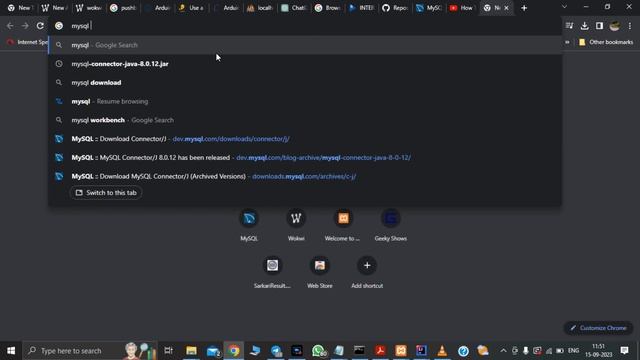The image size is (640, 360).
Task: Switch to the GitHub Repo tab
Action: click(x=395, y=8)
